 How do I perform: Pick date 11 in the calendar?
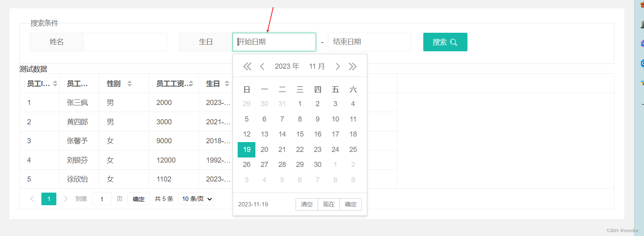[x=353, y=119]
